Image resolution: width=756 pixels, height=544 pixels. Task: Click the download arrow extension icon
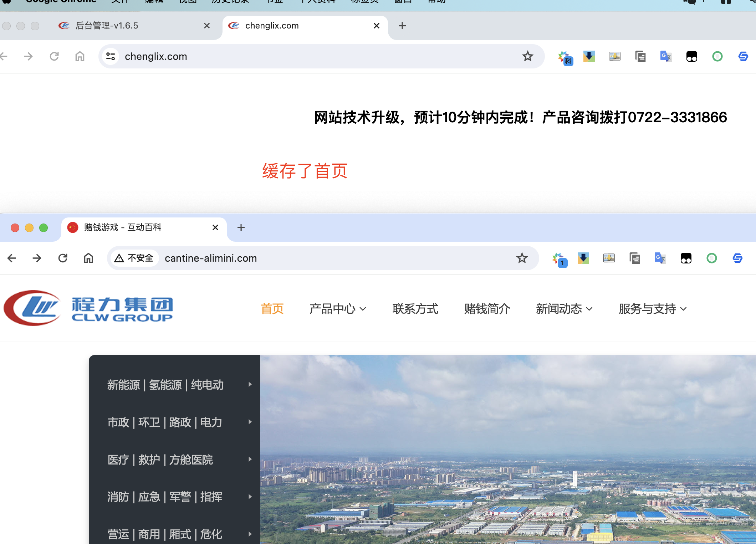(x=583, y=258)
